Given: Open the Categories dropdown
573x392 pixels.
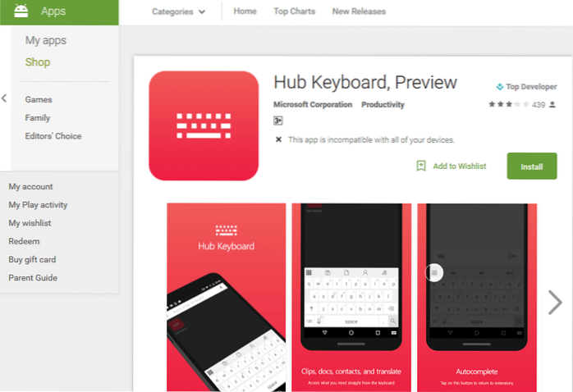Looking at the screenshot, I should pyautogui.click(x=178, y=11).
